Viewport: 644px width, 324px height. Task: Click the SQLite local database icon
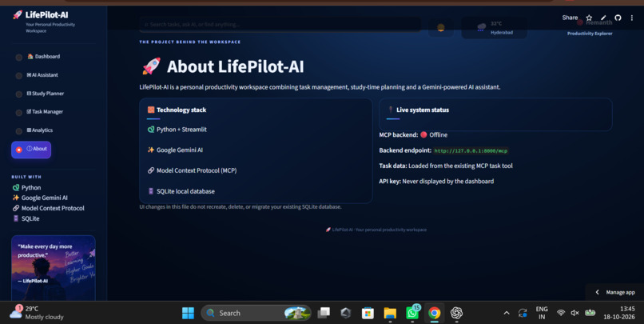[x=151, y=191]
